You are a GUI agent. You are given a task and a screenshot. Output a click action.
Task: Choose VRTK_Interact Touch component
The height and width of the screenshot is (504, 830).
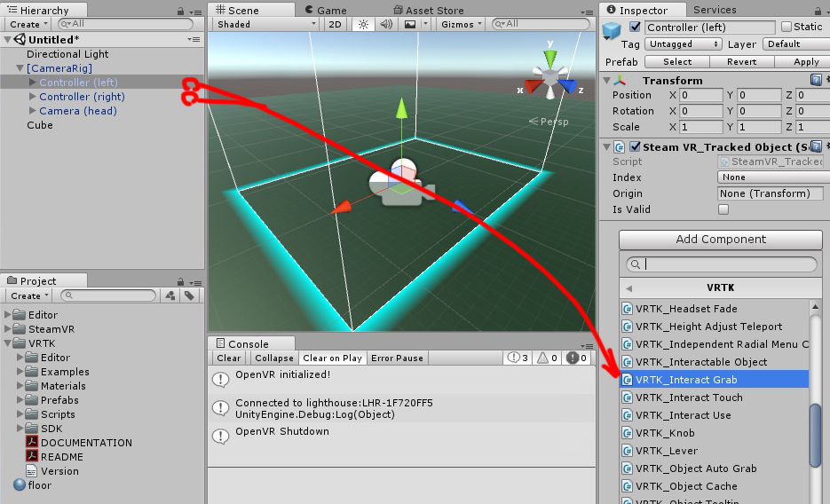point(714,398)
